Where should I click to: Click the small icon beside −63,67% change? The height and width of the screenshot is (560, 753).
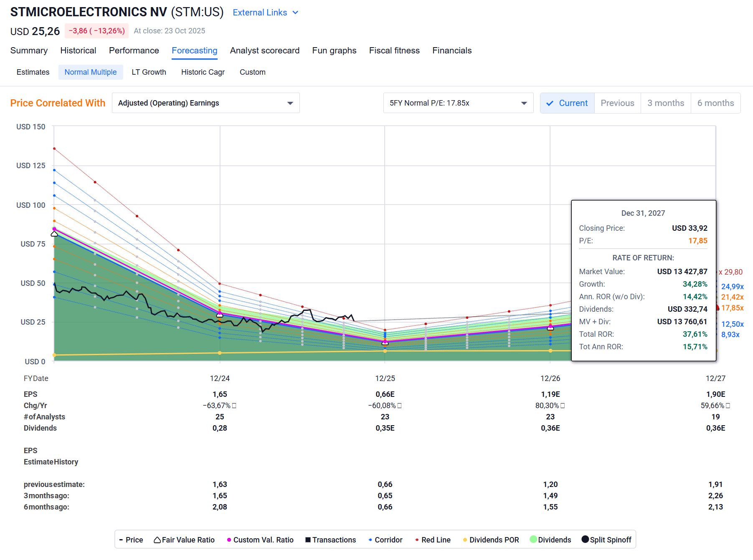coord(234,406)
